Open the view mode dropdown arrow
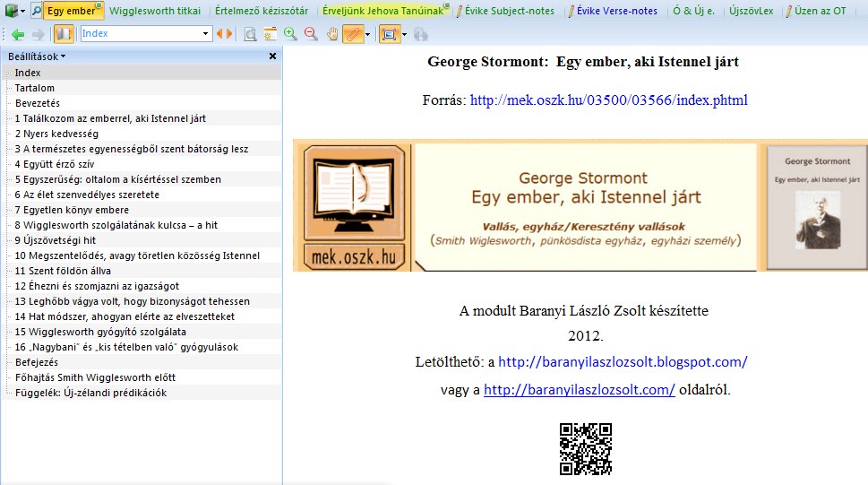 point(405,34)
